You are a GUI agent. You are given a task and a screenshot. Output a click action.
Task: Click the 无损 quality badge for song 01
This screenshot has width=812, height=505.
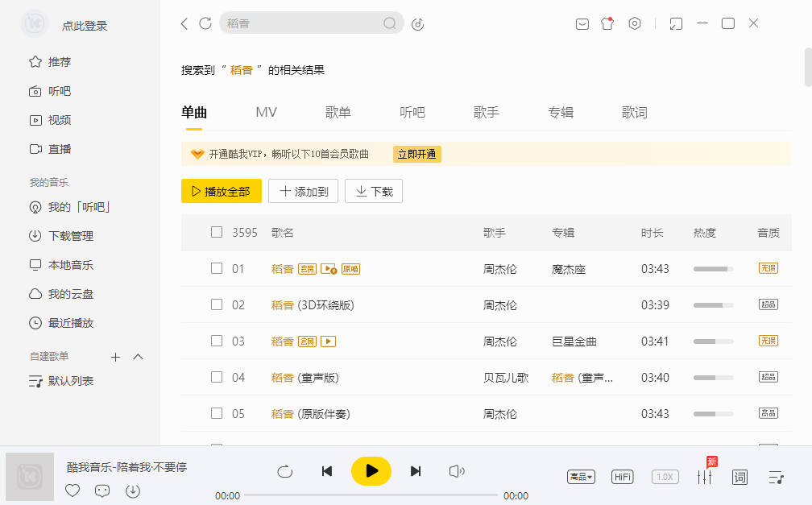(x=768, y=268)
